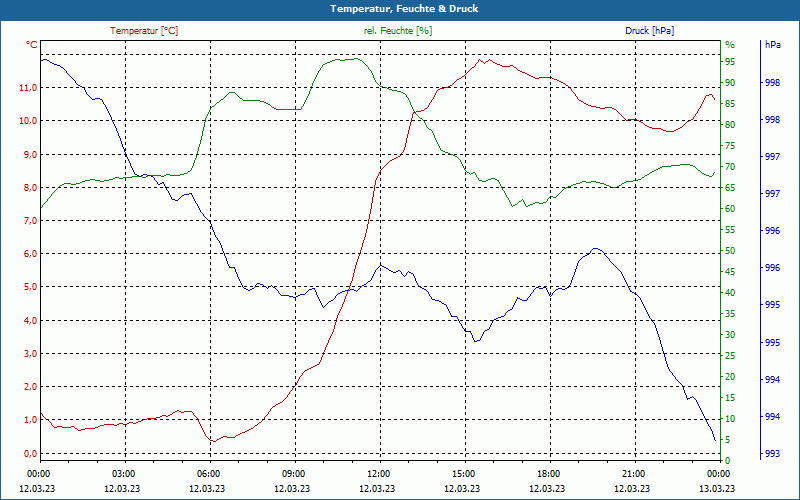Click green humidity axis value "10"
This screenshot has width=800, height=500.
730,419
